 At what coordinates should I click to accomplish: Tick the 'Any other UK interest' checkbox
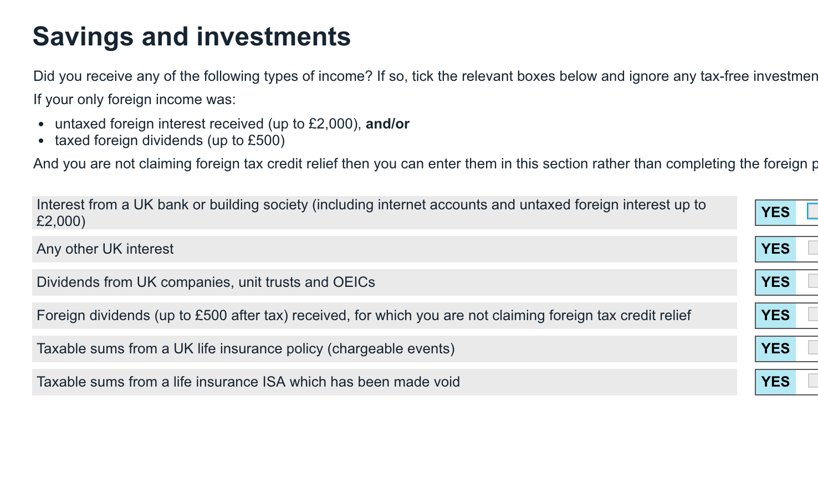(812, 248)
